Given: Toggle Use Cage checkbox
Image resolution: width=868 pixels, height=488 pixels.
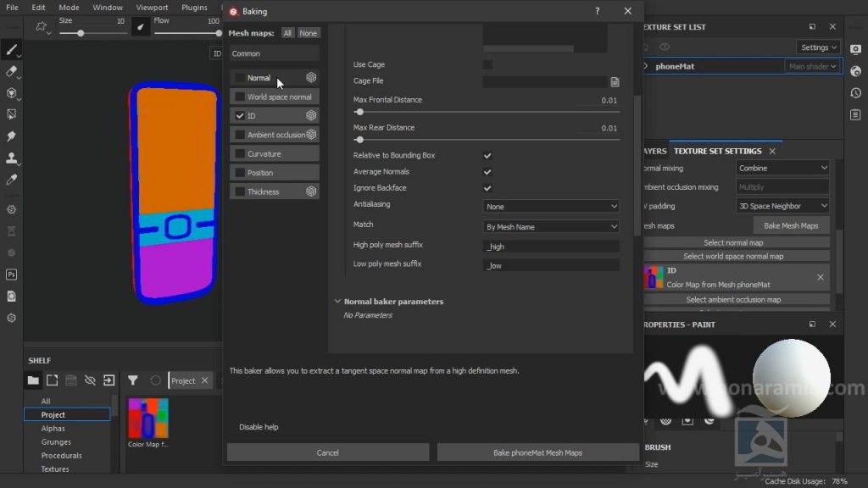Looking at the screenshot, I should [487, 64].
